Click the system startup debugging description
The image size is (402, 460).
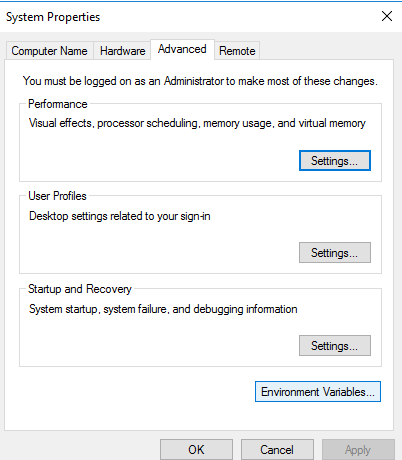click(x=163, y=309)
